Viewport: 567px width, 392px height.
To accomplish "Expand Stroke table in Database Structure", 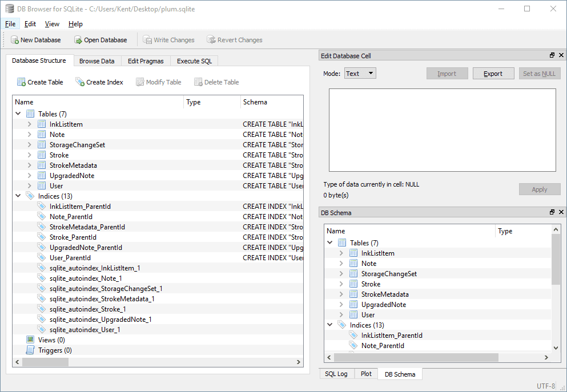I will [30, 155].
